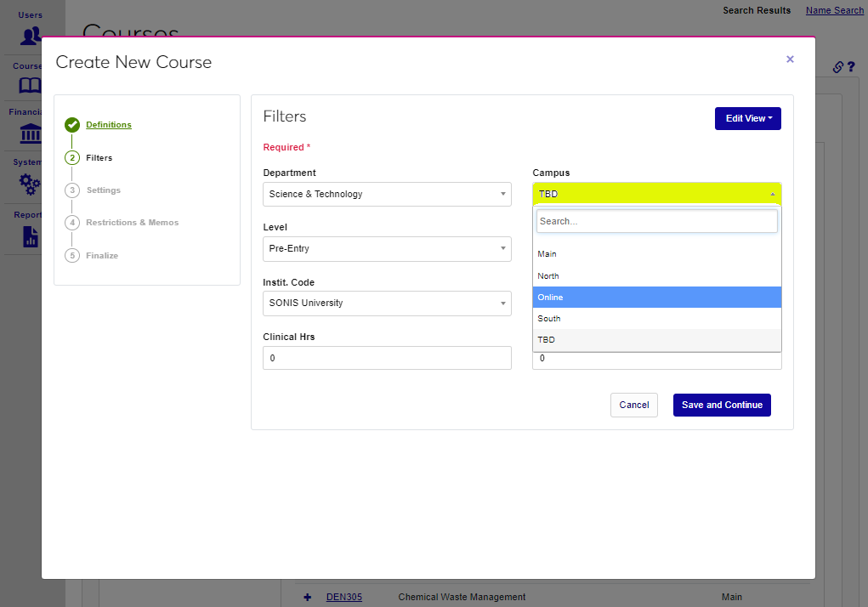Screen dimensions: 868x607
Task: Pick South in the Campus list
Action: (x=656, y=319)
